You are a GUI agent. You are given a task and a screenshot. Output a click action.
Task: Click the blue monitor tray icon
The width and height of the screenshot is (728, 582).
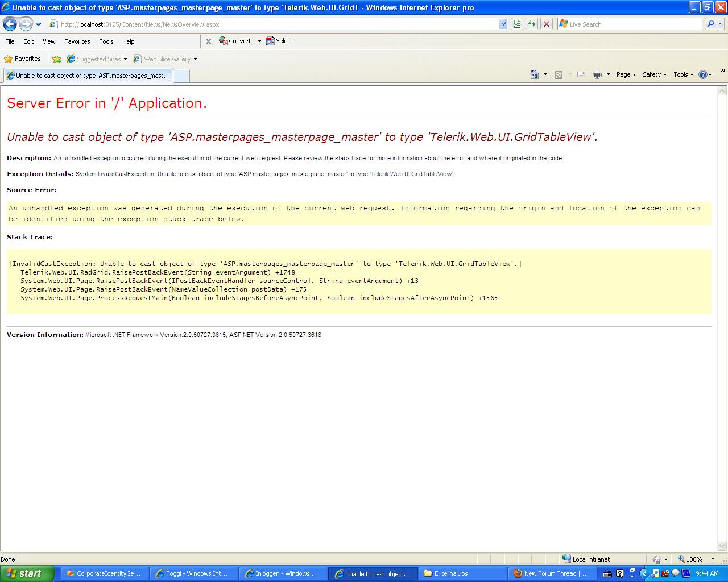tap(685, 573)
